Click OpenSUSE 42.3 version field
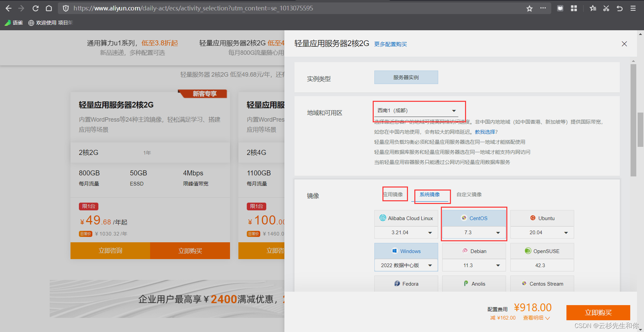Viewport: 644px width, 332px height. coord(542,265)
